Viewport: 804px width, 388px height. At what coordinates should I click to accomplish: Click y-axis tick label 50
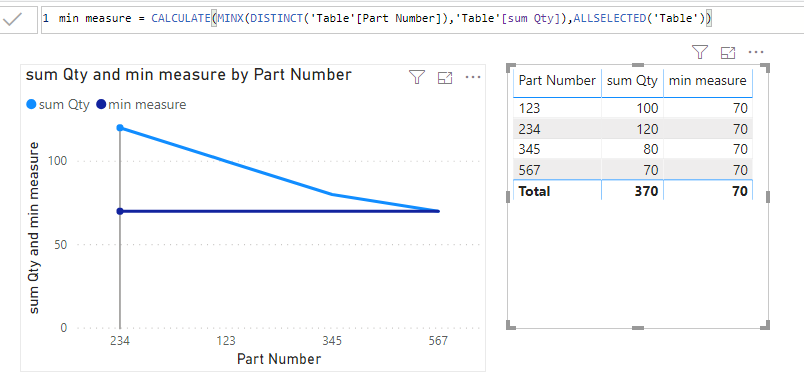(x=61, y=244)
